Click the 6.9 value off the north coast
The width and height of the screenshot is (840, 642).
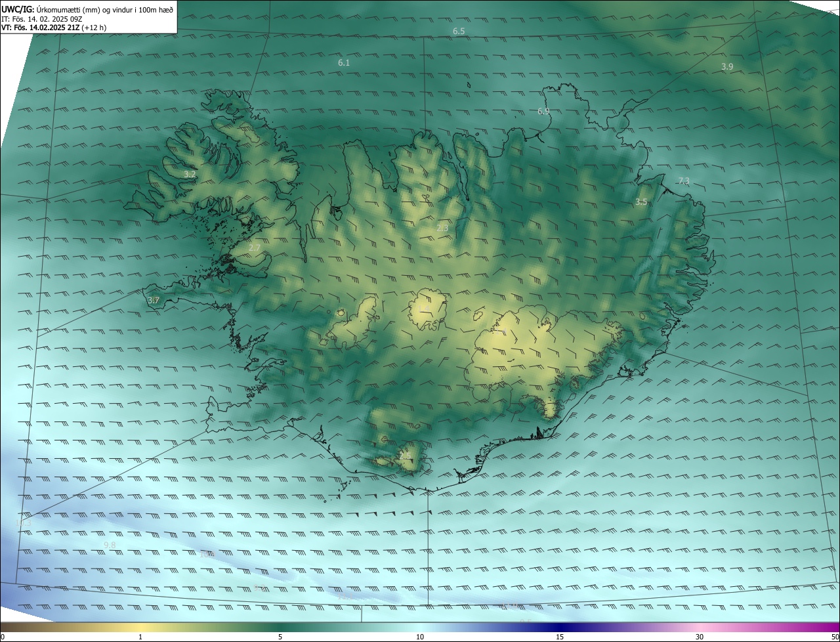543,112
